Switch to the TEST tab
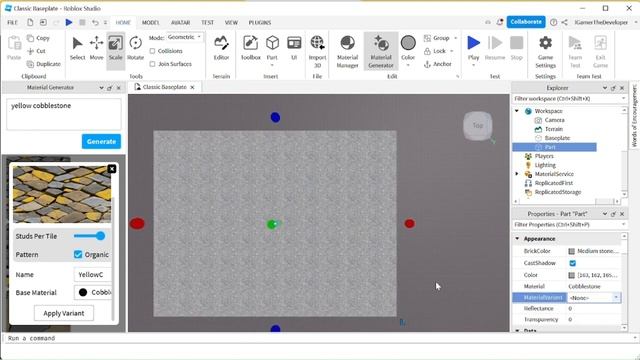640x360 pixels. pyautogui.click(x=207, y=22)
